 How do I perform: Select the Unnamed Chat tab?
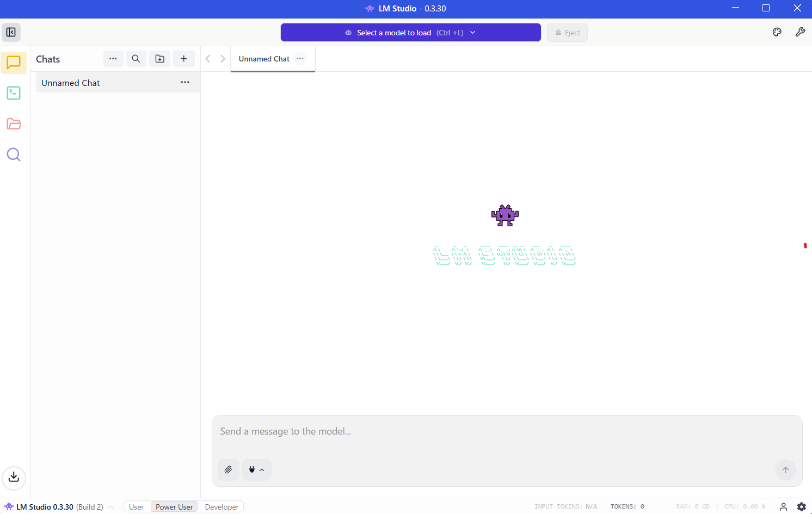coord(273,59)
